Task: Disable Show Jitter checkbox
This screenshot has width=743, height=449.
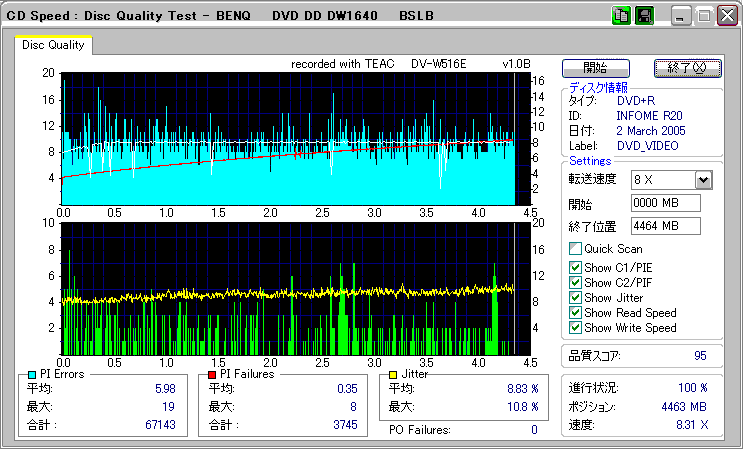Action: coord(575,297)
